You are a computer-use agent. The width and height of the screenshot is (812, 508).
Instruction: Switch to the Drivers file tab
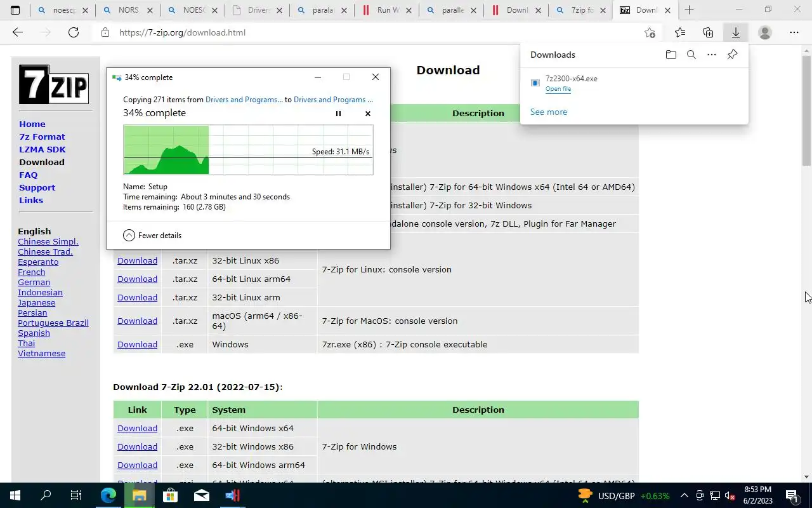[x=257, y=10]
